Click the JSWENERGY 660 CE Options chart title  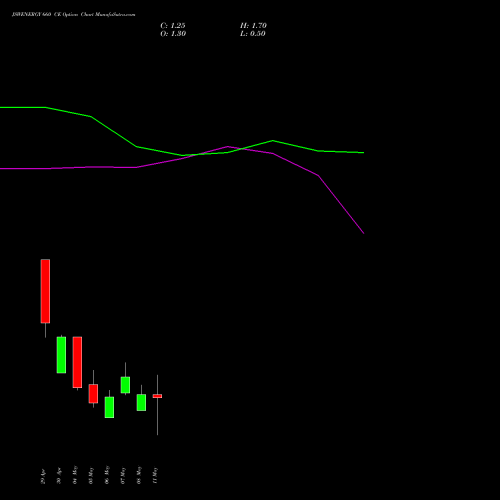click(x=74, y=15)
